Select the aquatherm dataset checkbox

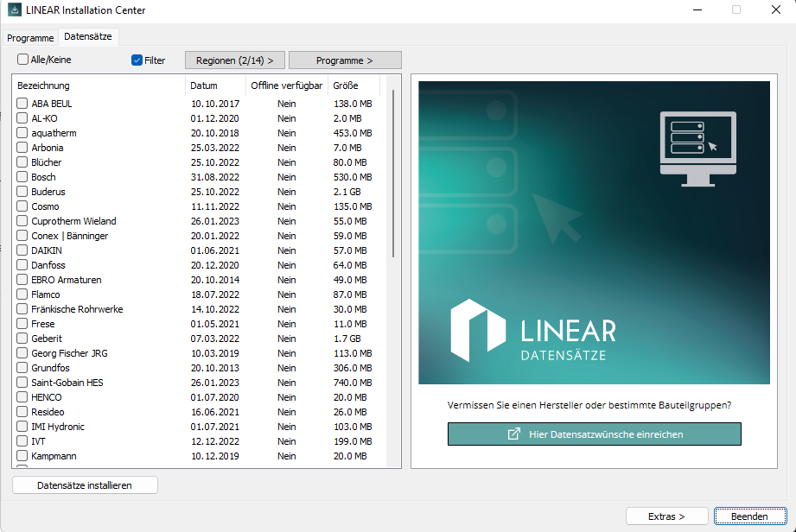(22, 133)
